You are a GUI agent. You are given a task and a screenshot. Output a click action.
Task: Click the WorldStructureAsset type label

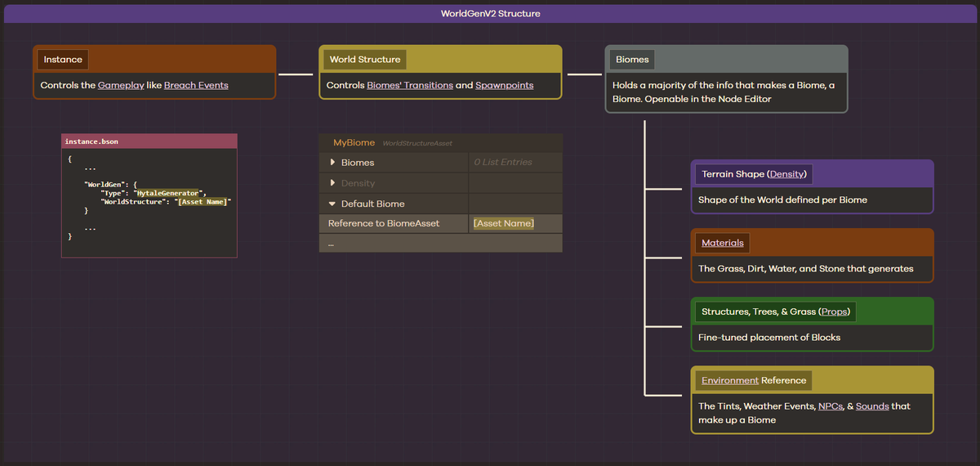[x=417, y=144]
